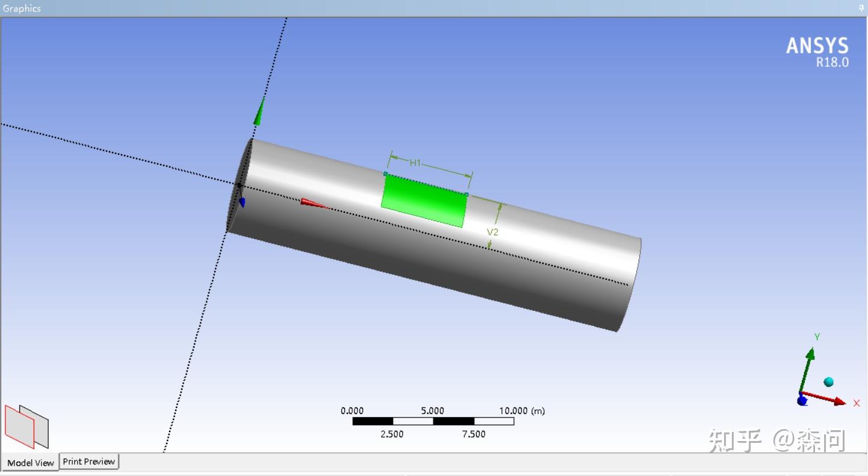Select the cyan isometric view ball

coord(828,381)
